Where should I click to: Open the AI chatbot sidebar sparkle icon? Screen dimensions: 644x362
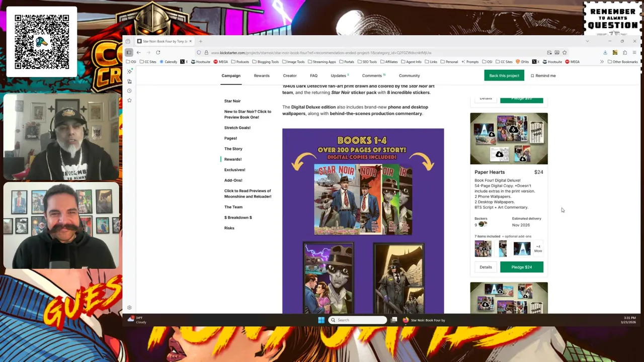click(x=129, y=71)
